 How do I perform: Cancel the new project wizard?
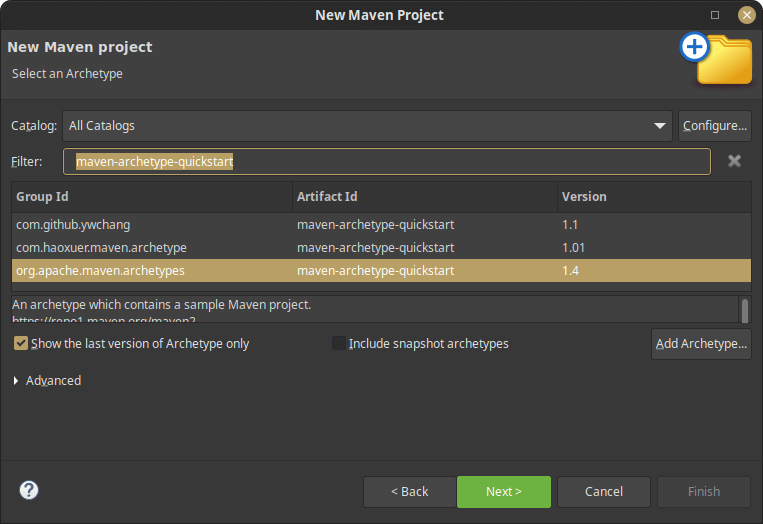click(x=604, y=491)
